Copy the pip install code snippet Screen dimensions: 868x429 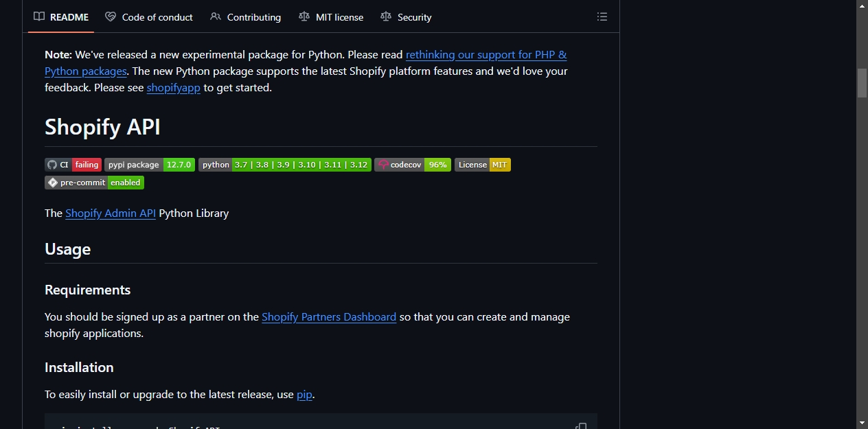pyautogui.click(x=581, y=426)
